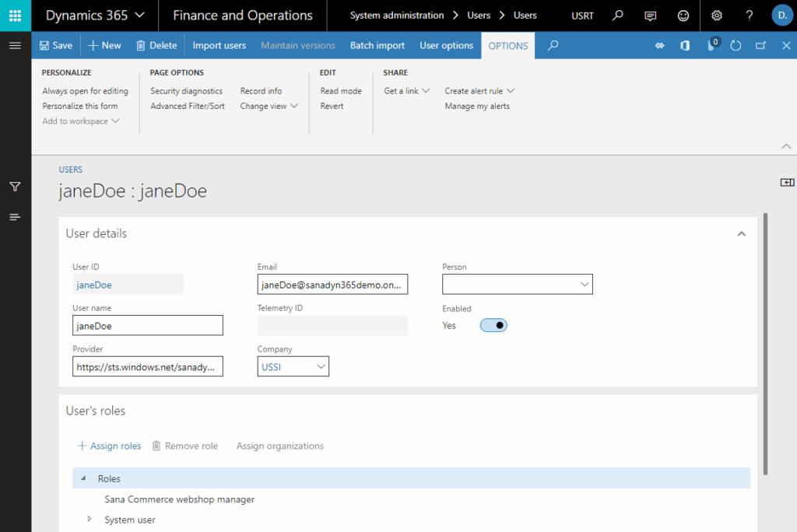Click the feedback smiley face icon

coord(683,16)
